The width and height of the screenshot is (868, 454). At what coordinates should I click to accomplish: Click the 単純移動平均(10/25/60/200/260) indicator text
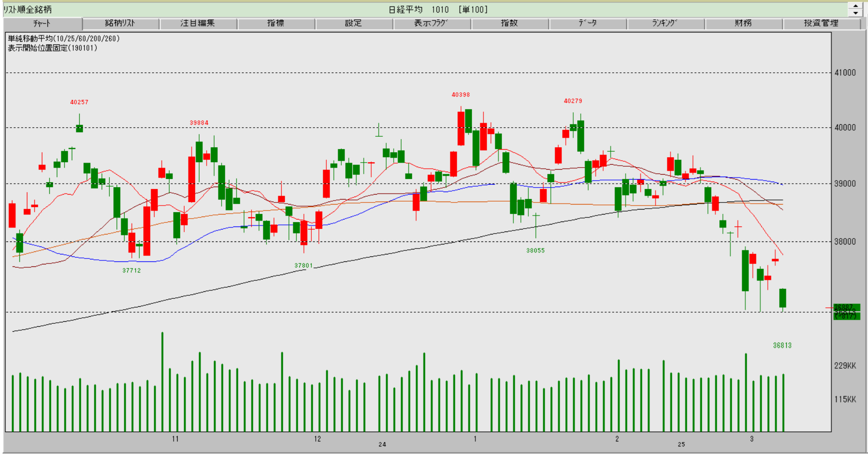[x=63, y=38]
